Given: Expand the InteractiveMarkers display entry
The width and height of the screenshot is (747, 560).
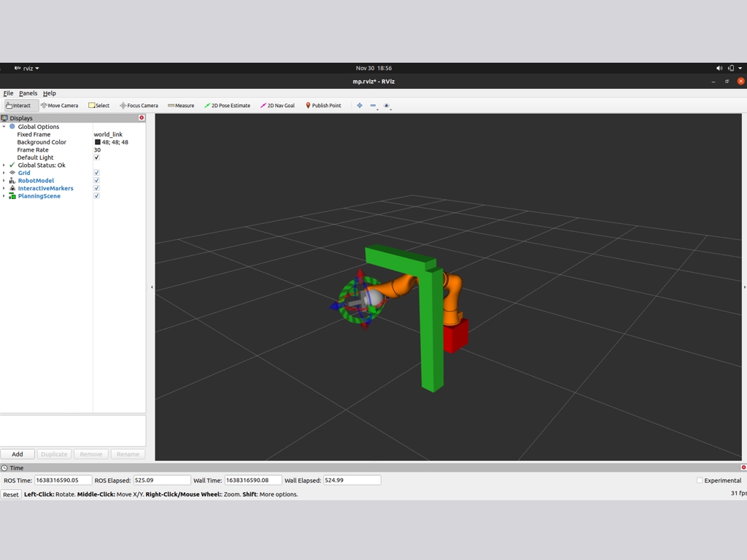Looking at the screenshot, I should [x=4, y=188].
